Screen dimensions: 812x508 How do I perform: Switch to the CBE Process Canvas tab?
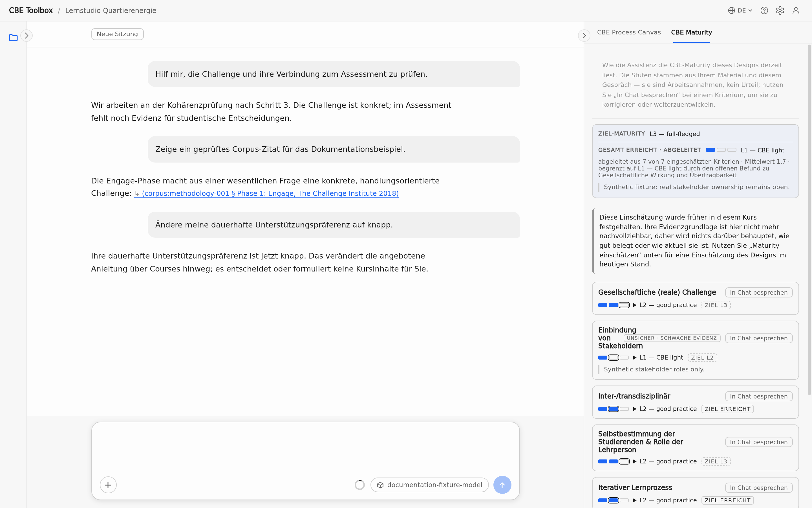pyautogui.click(x=629, y=32)
